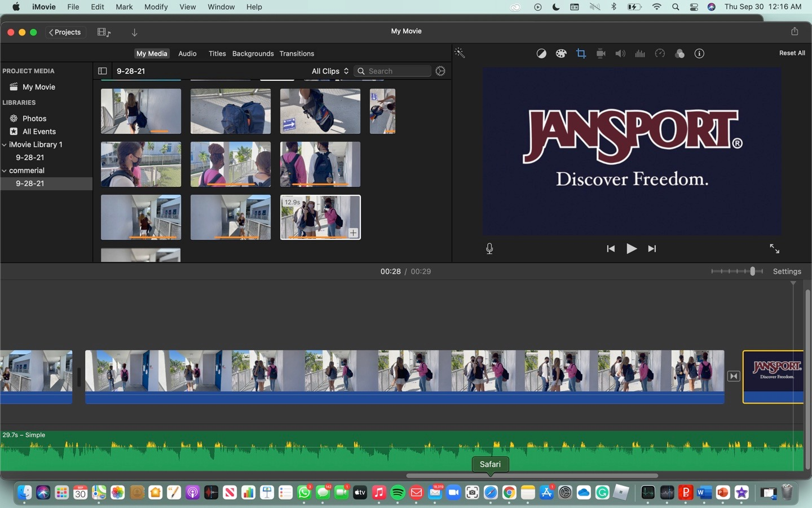This screenshot has height=508, width=812.
Task: Switch to the Audio tab
Action: point(187,54)
